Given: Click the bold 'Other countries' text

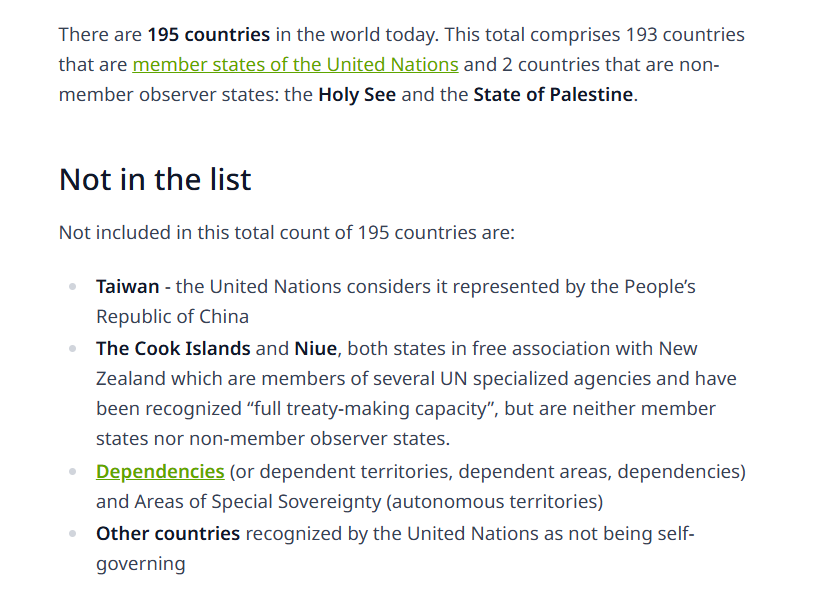Looking at the screenshot, I should [x=168, y=534].
